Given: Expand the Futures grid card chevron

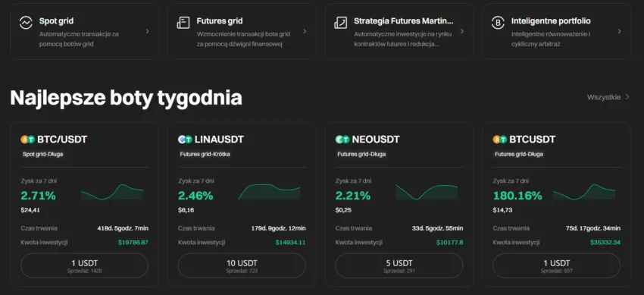Looking at the screenshot, I should point(305,31).
